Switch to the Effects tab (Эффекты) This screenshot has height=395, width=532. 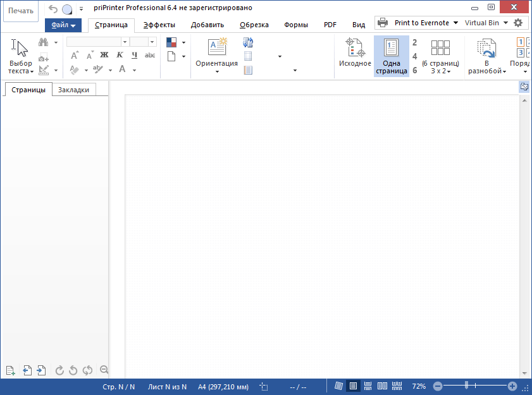pyautogui.click(x=159, y=25)
